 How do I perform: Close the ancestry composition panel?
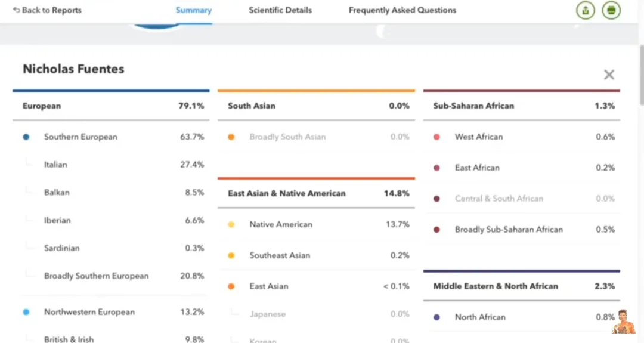pyautogui.click(x=609, y=75)
